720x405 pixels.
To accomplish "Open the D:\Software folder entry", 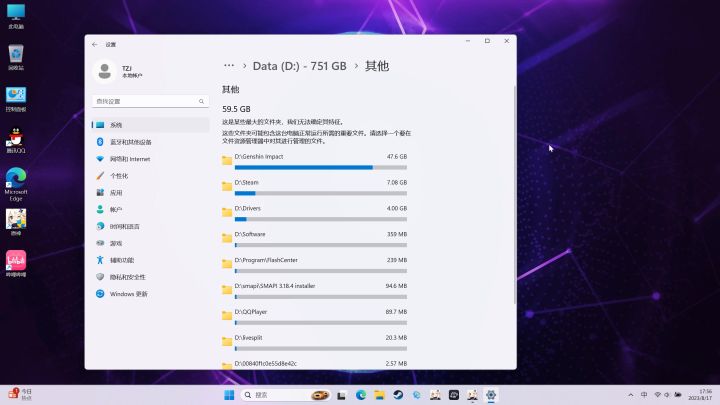I will [x=315, y=240].
